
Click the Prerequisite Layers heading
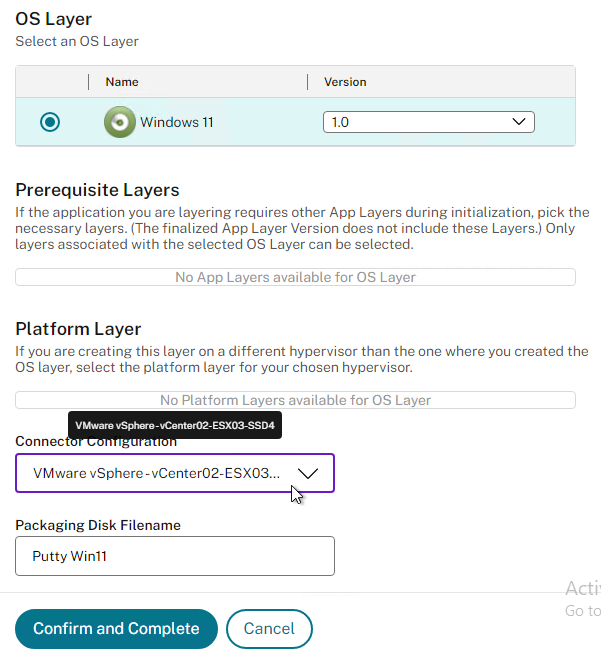click(x=97, y=190)
